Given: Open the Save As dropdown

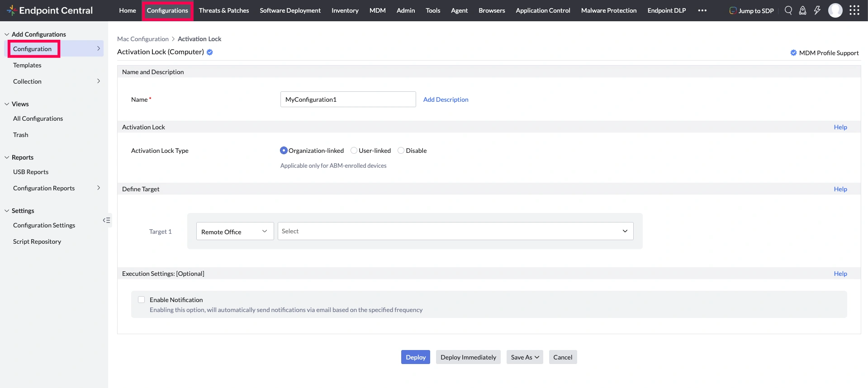Looking at the screenshot, I should click(x=525, y=357).
